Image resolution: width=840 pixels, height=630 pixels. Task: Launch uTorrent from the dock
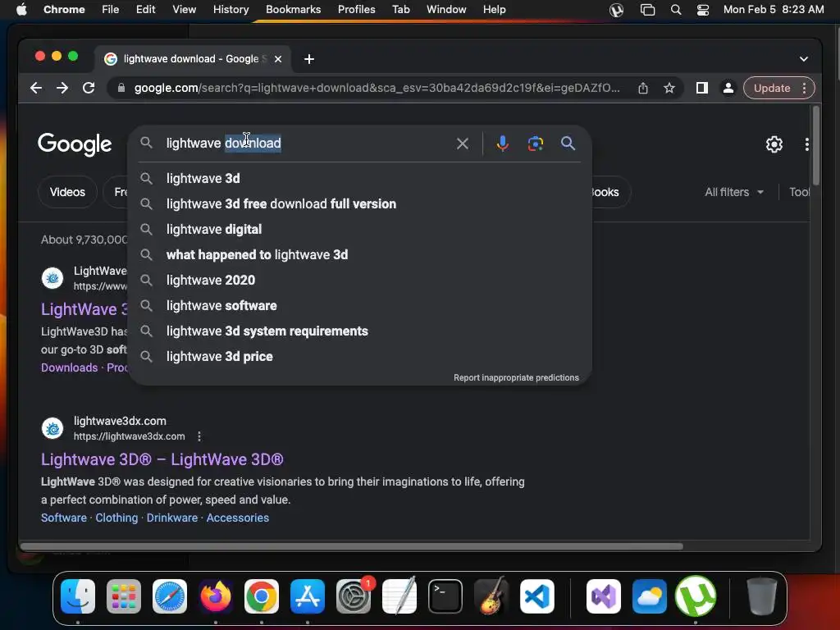point(696,596)
